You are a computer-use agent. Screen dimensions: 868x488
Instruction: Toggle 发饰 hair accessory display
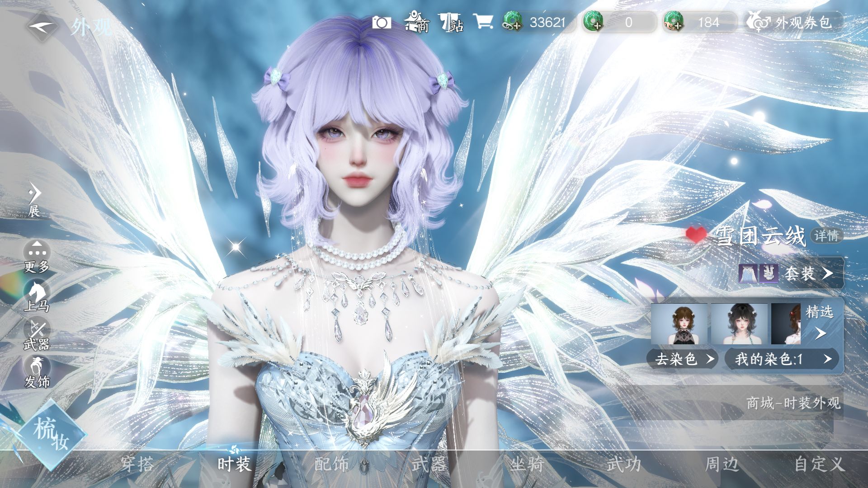[37, 373]
